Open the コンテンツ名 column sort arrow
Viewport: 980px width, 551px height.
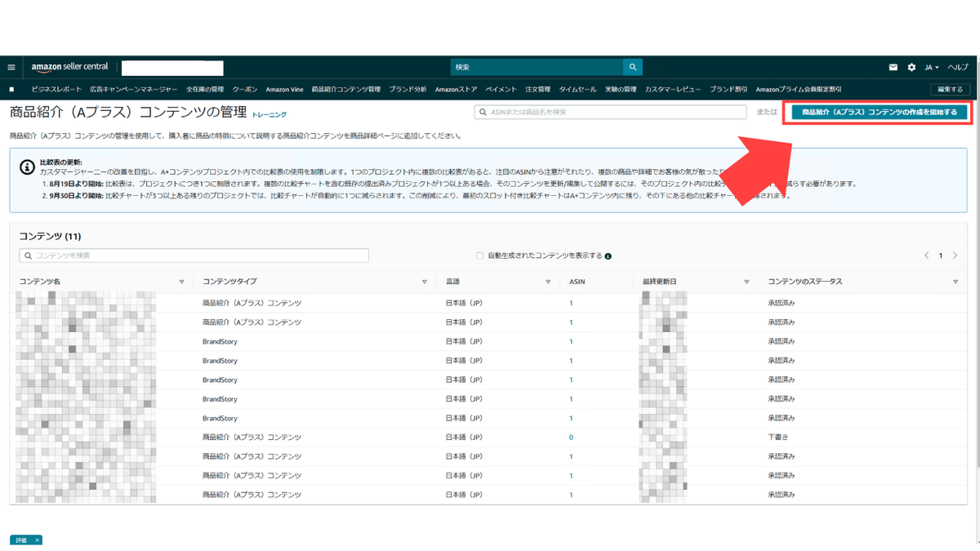point(181,282)
